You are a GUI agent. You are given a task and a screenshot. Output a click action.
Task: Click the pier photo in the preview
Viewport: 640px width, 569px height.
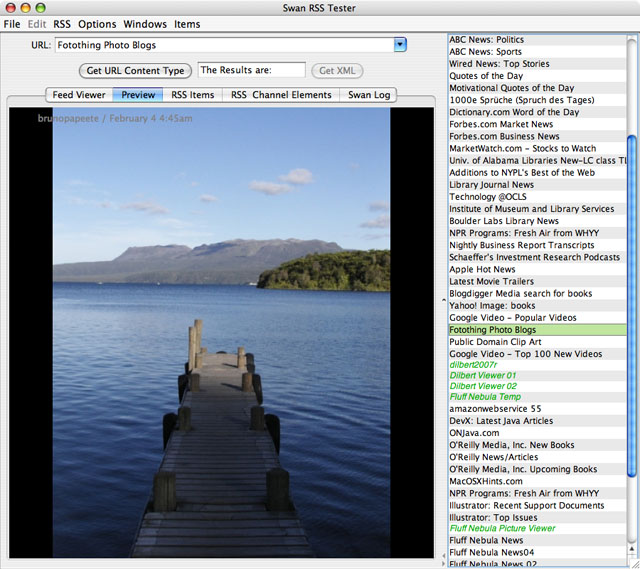click(x=221, y=332)
